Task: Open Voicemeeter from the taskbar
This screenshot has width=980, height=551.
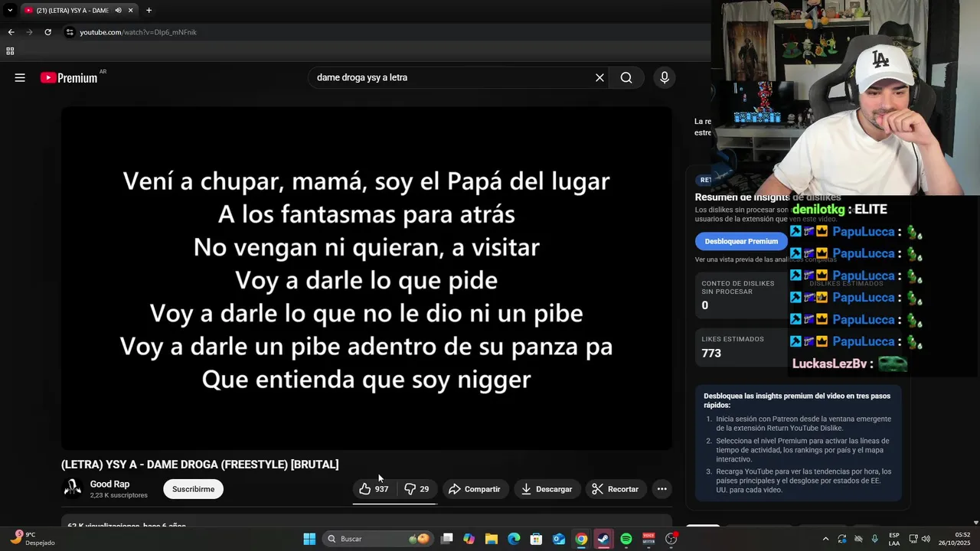Action: pyautogui.click(x=648, y=539)
